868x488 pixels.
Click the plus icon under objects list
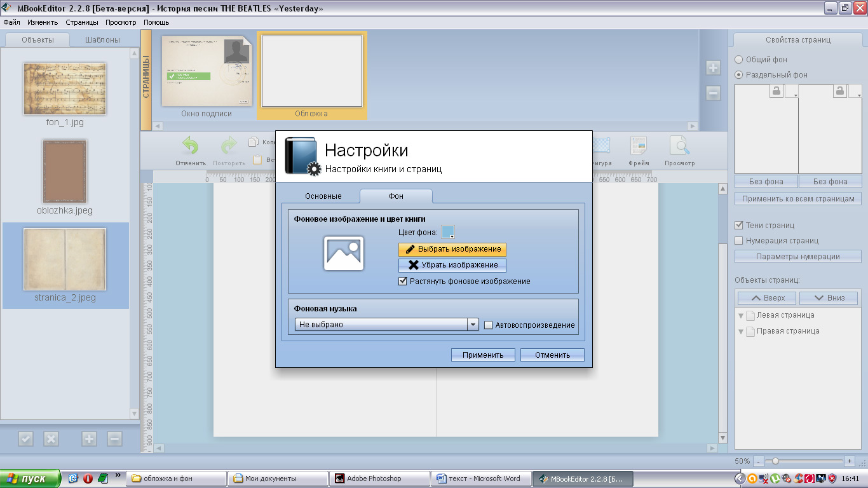click(x=89, y=438)
